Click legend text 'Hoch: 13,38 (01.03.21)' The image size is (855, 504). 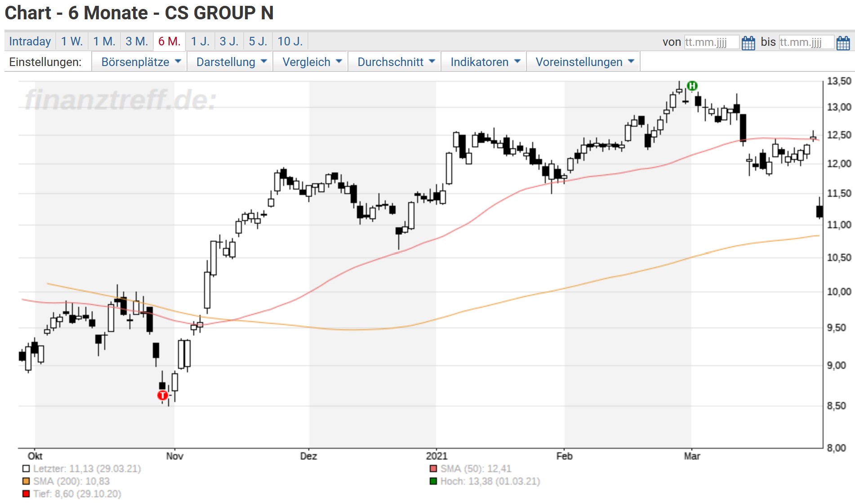coord(490,481)
